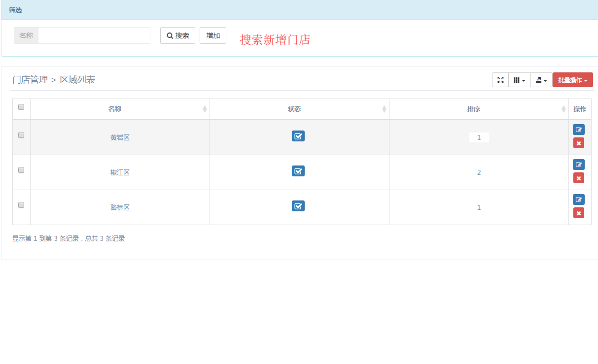Open the columns grid dropdown
598x364 pixels.
click(x=520, y=80)
